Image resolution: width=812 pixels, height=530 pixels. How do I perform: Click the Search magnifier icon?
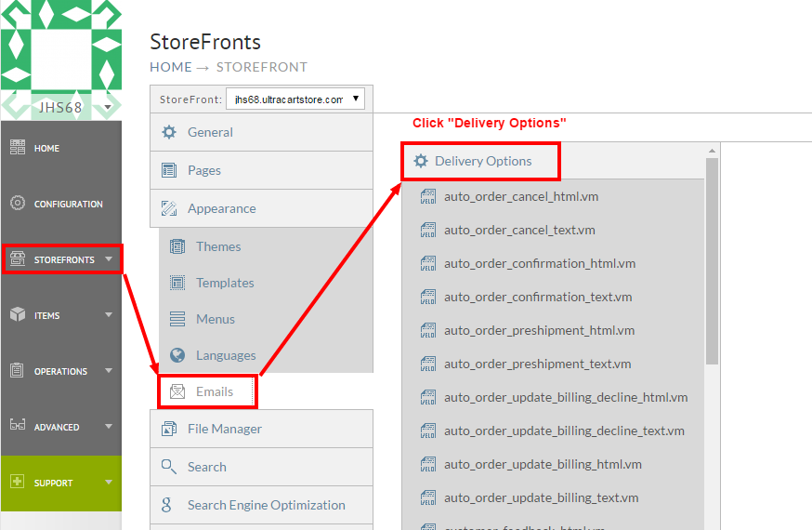click(169, 466)
